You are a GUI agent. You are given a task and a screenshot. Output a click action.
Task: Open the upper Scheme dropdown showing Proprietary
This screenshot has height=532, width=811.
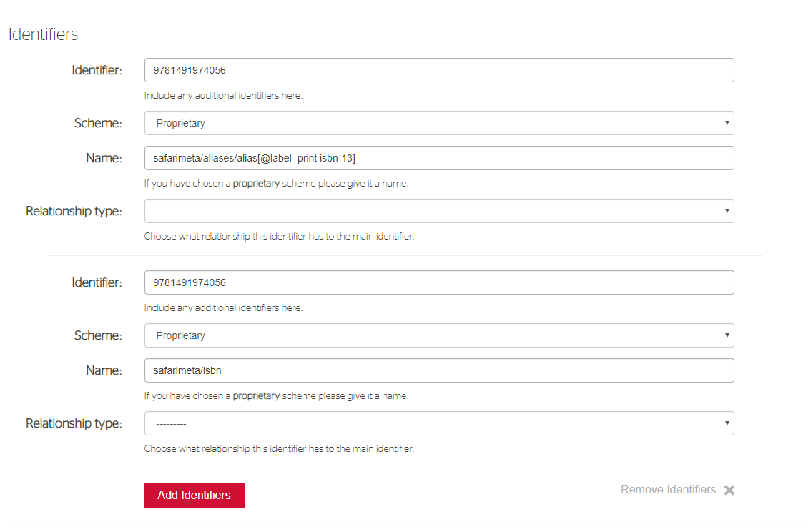click(x=439, y=123)
